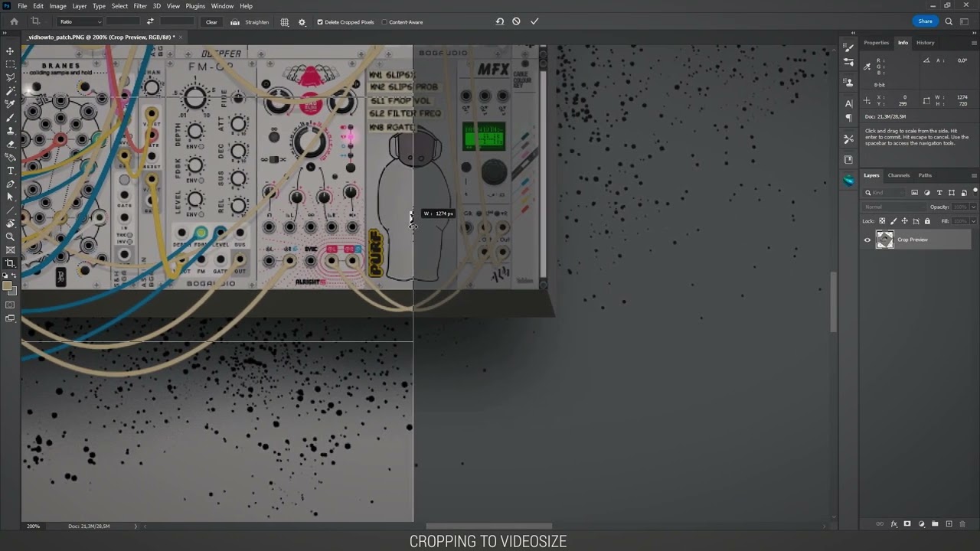Toggle lock all for layer
The width and height of the screenshot is (980, 551).
(927, 221)
